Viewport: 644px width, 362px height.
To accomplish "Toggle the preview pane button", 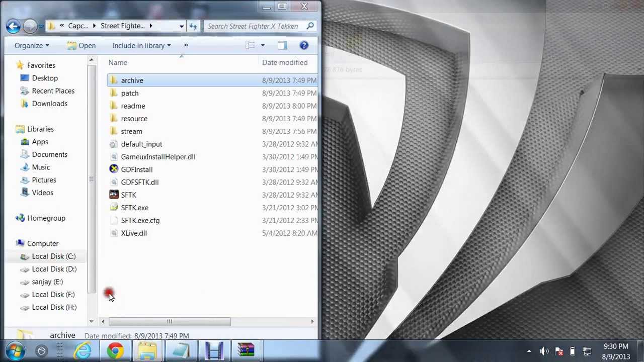I will (x=282, y=46).
